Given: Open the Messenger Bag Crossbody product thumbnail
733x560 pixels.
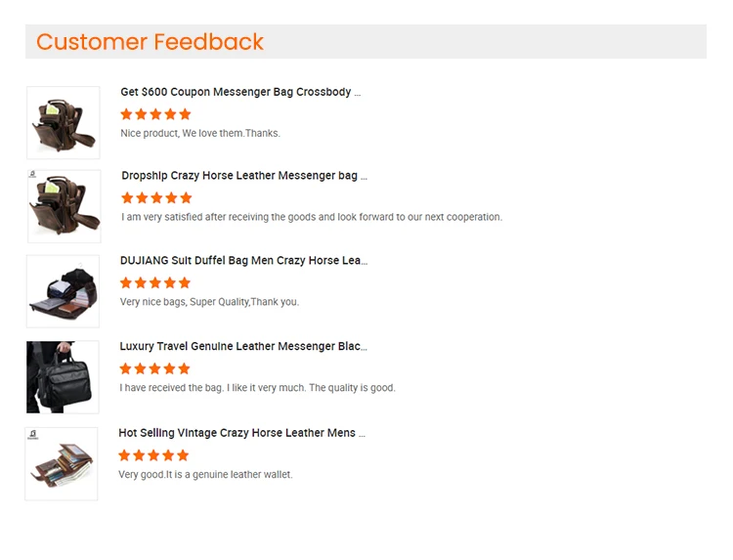Looking at the screenshot, I should [x=63, y=122].
